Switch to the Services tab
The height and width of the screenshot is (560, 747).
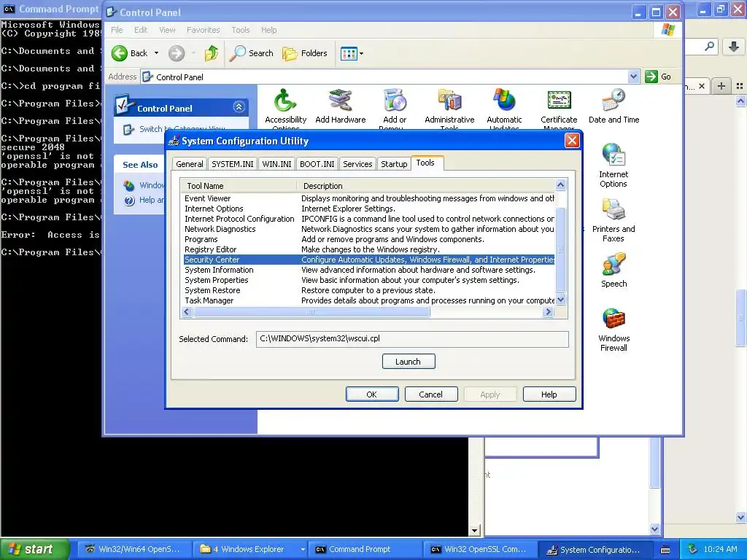tap(357, 164)
